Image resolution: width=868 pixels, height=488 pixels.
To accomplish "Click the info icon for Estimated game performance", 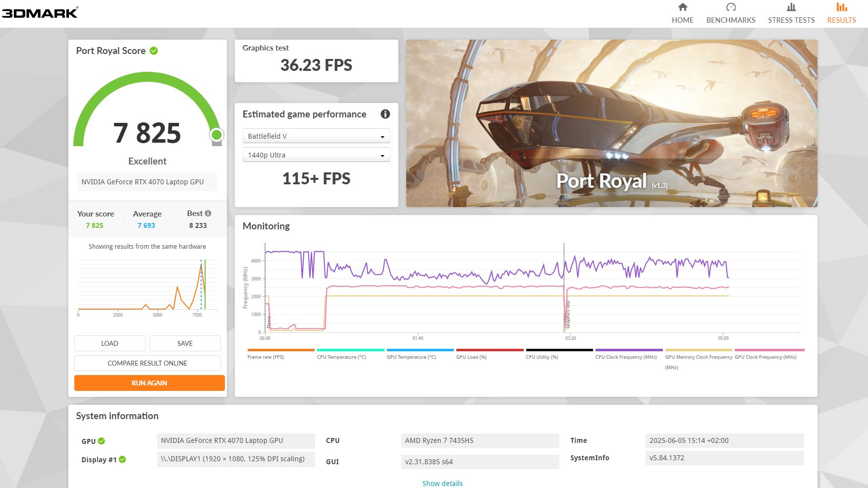I will [x=385, y=114].
